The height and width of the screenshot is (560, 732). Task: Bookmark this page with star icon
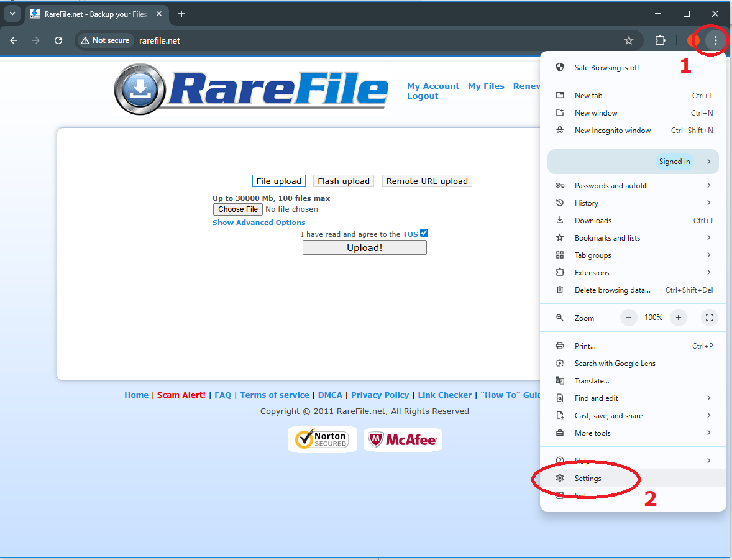[628, 40]
